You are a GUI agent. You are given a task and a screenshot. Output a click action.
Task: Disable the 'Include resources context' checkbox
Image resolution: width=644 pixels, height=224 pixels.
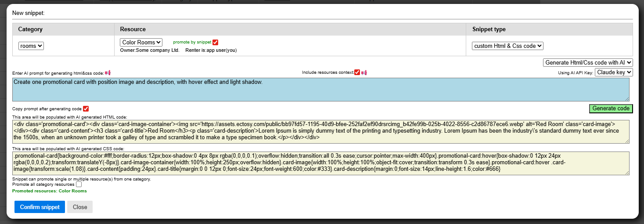[x=357, y=72]
